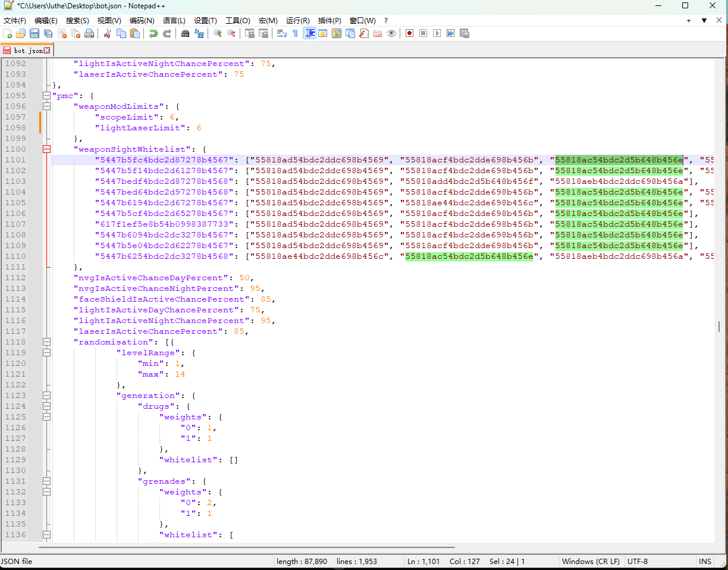Click the Cut scissors icon

click(x=108, y=33)
